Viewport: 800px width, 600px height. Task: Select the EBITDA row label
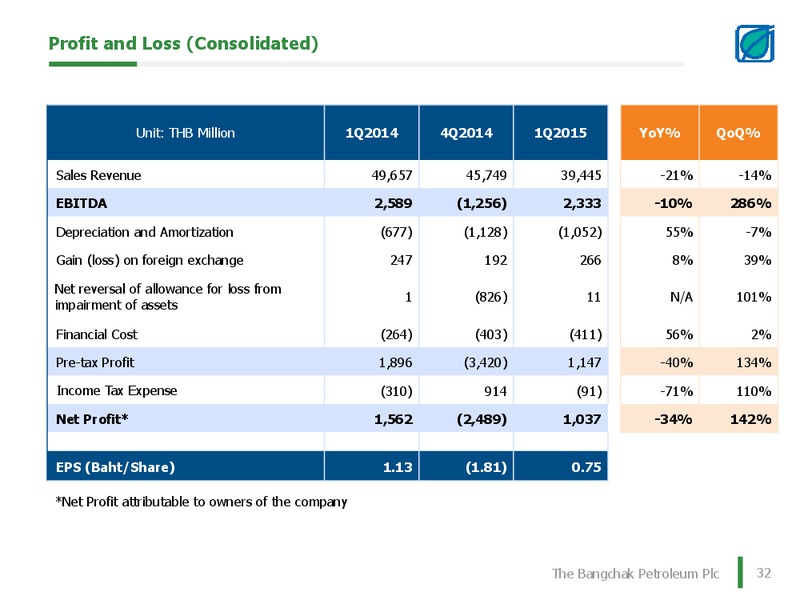tap(81, 204)
